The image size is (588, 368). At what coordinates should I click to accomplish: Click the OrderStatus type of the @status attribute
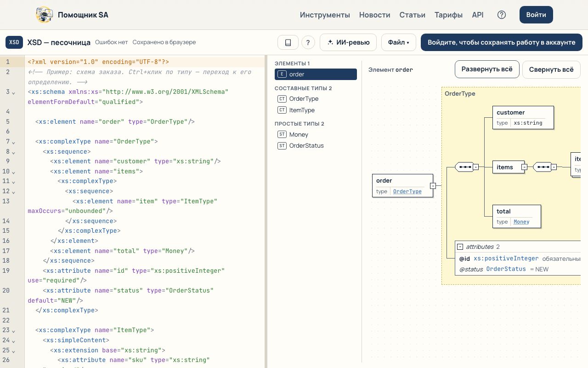(506, 269)
